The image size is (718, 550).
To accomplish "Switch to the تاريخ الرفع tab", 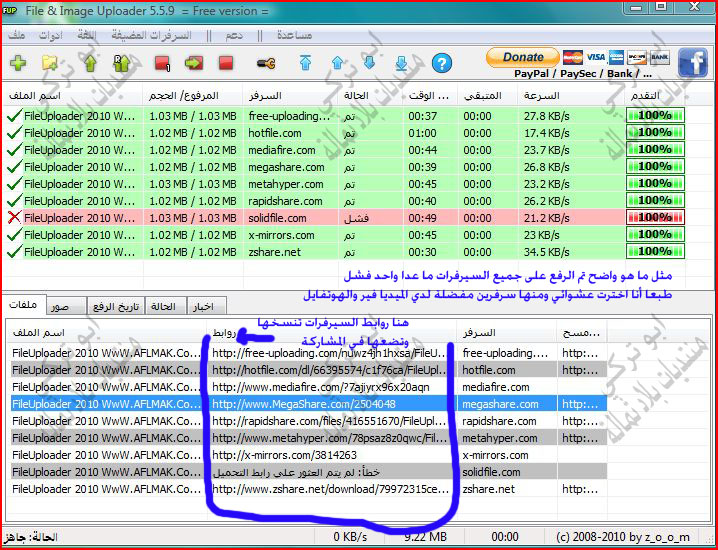I will coord(116,306).
